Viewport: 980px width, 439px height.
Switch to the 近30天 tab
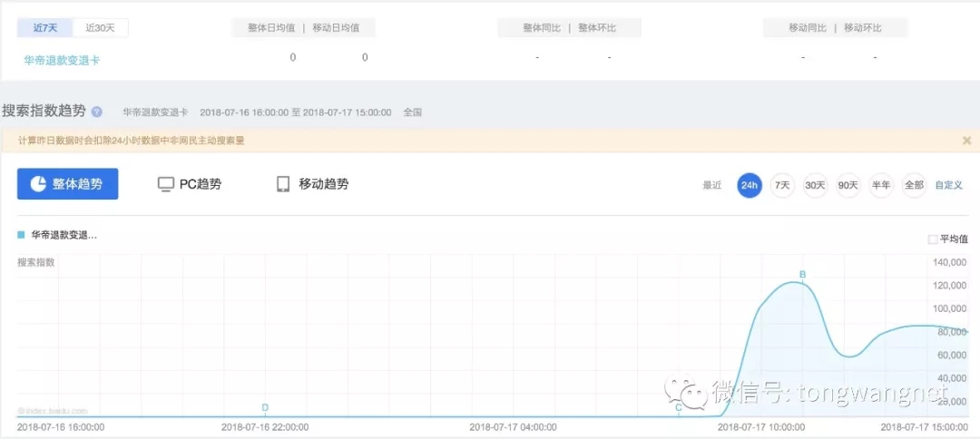click(101, 28)
